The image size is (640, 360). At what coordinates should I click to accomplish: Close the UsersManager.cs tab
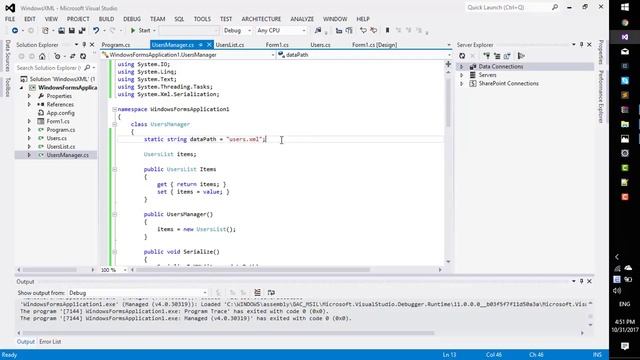coord(209,44)
